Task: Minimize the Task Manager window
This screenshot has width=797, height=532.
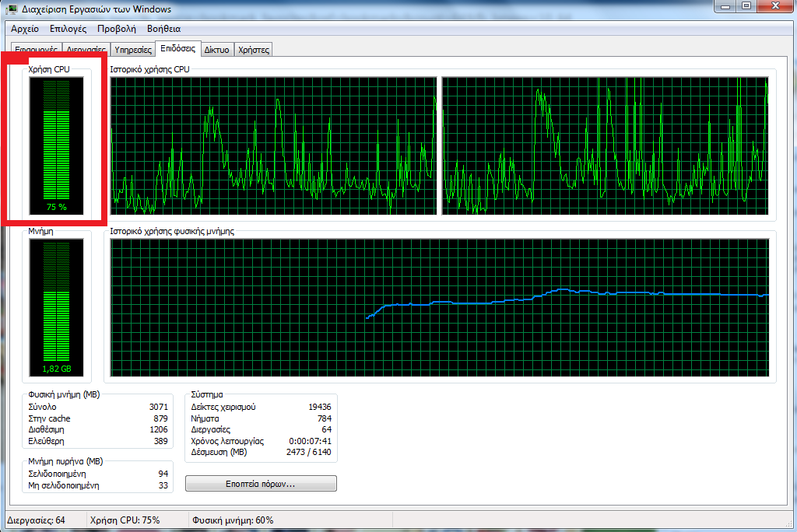Action: [725, 6]
